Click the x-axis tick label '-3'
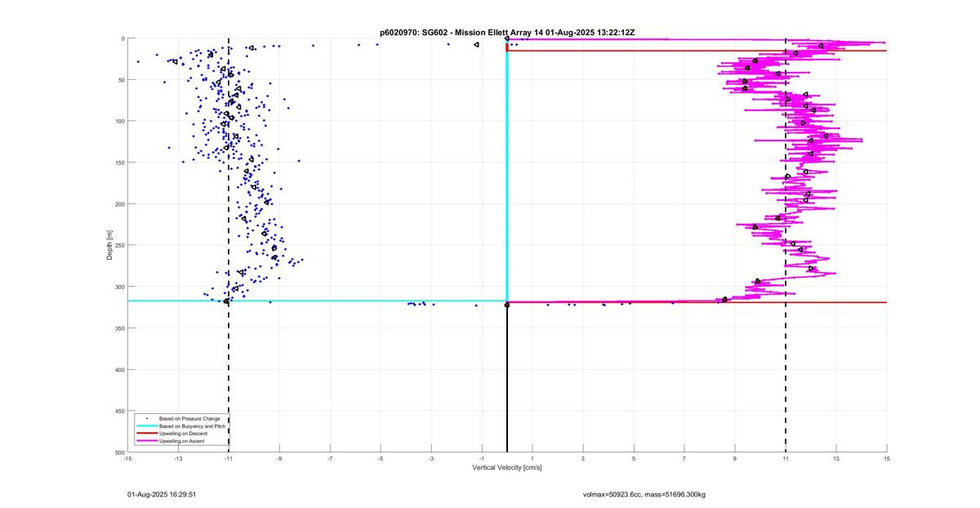This screenshot has height=508, width=980. [431, 459]
